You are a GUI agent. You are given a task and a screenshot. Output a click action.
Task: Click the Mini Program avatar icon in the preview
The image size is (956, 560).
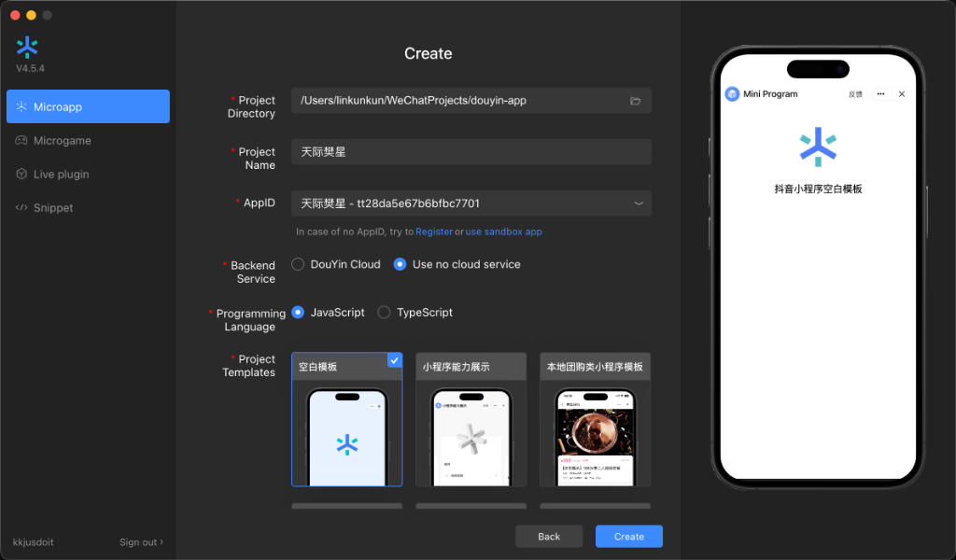[732, 94]
